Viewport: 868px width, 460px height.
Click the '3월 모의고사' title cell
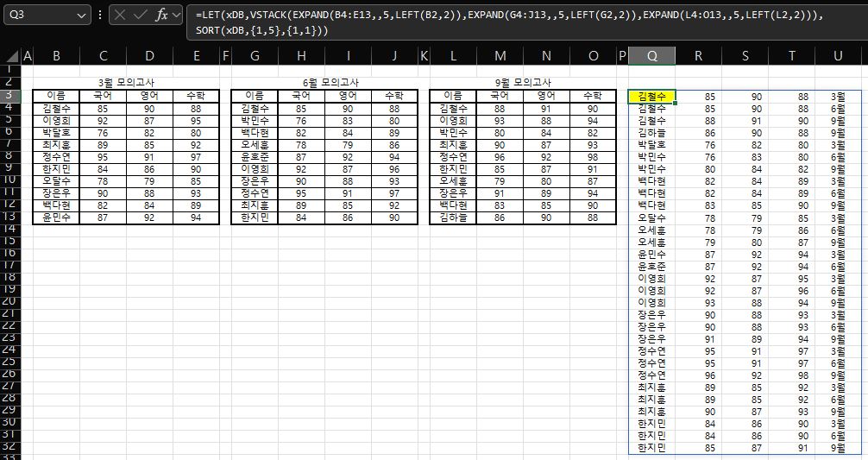tap(126, 82)
